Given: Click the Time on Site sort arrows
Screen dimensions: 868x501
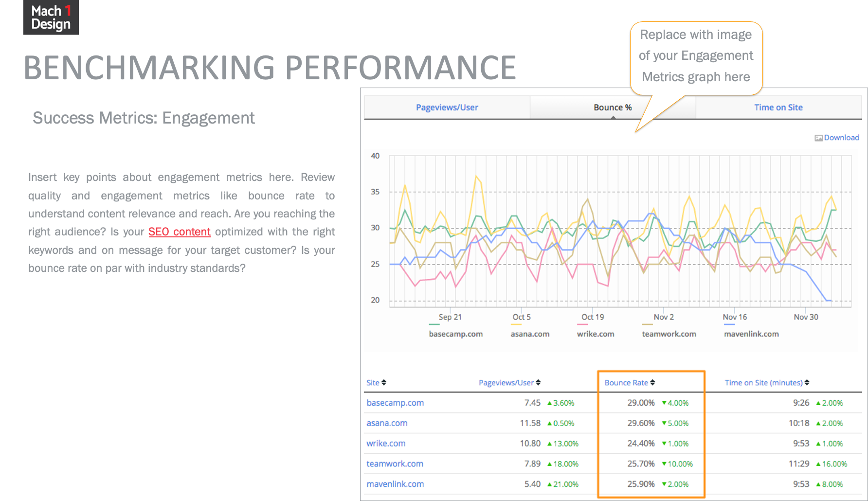Looking at the screenshot, I should 807,382.
